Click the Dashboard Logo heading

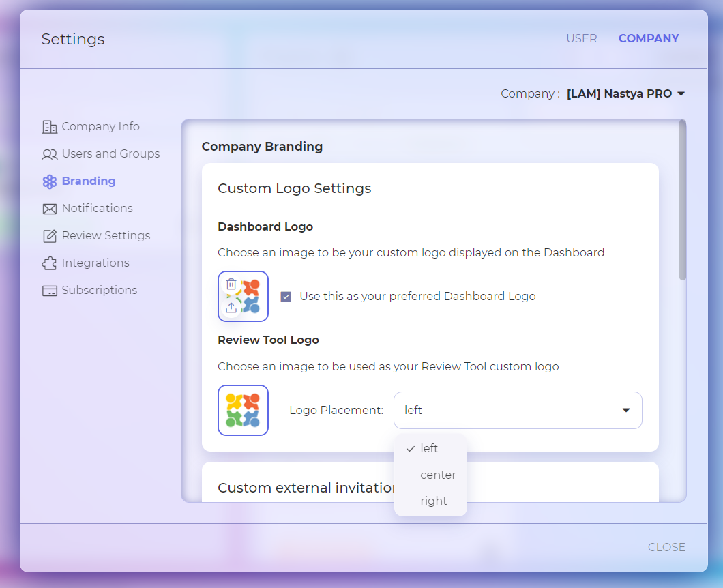pos(265,226)
